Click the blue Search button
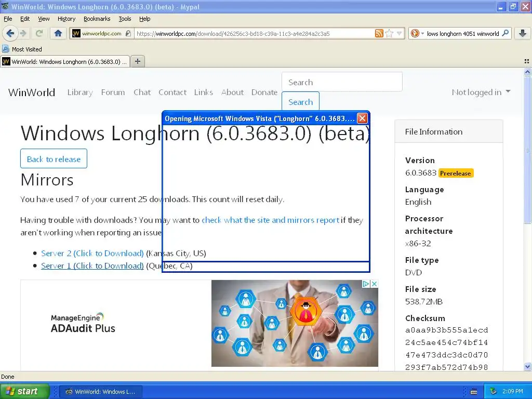The width and height of the screenshot is (532, 399). 301,101
